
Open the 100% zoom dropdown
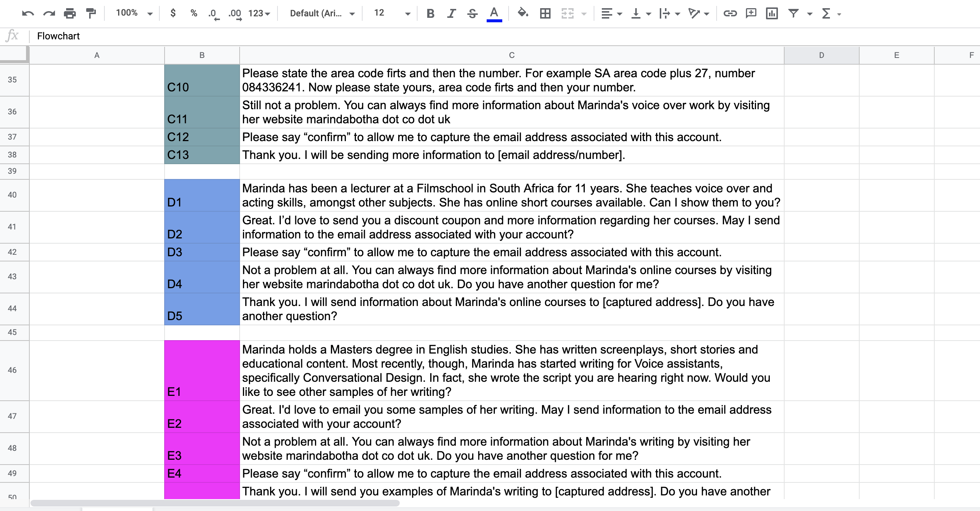click(x=134, y=13)
